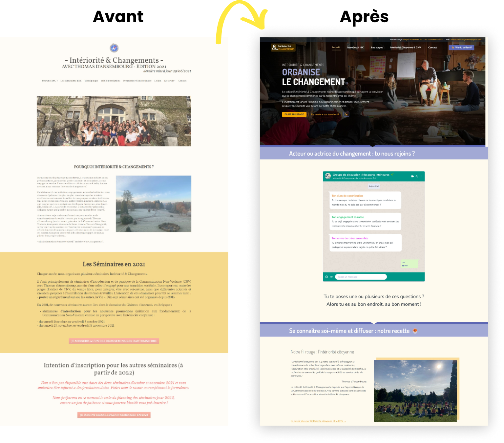
Task: Click the Ton envie de créer ensemble message
Action: 365,243
